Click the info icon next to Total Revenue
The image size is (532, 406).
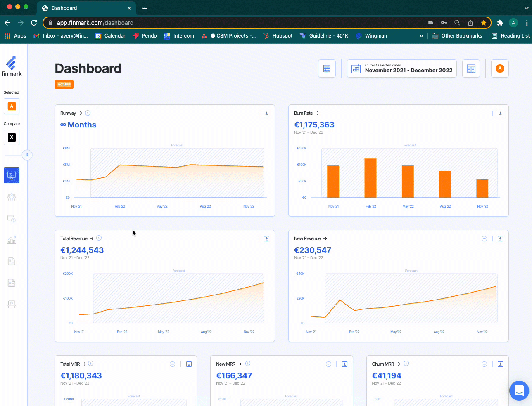click(x=99, y=238)
